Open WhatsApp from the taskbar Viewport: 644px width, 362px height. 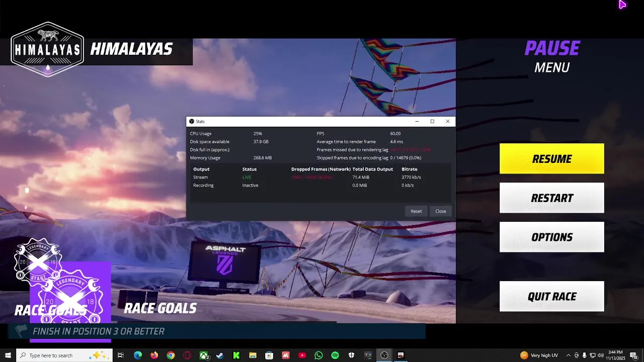coord(318,355)
